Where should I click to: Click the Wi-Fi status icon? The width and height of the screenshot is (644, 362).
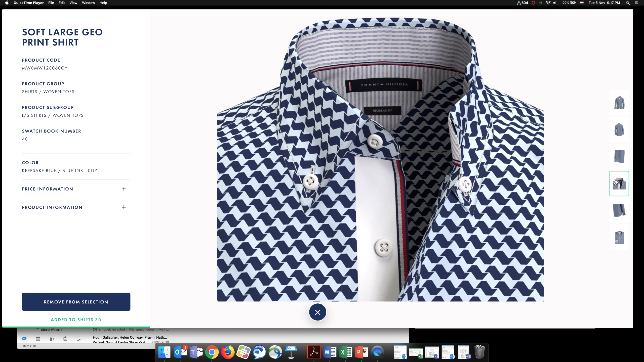[548, 3]
